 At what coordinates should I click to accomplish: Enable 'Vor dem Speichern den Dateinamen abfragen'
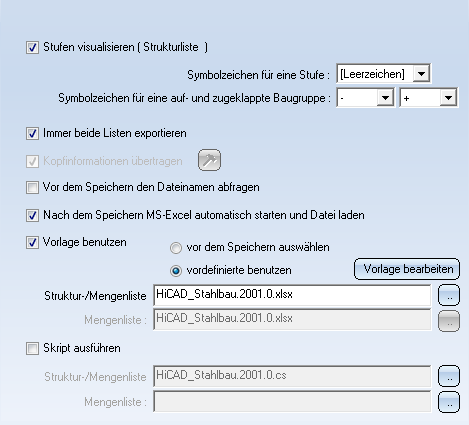(32, 187)
